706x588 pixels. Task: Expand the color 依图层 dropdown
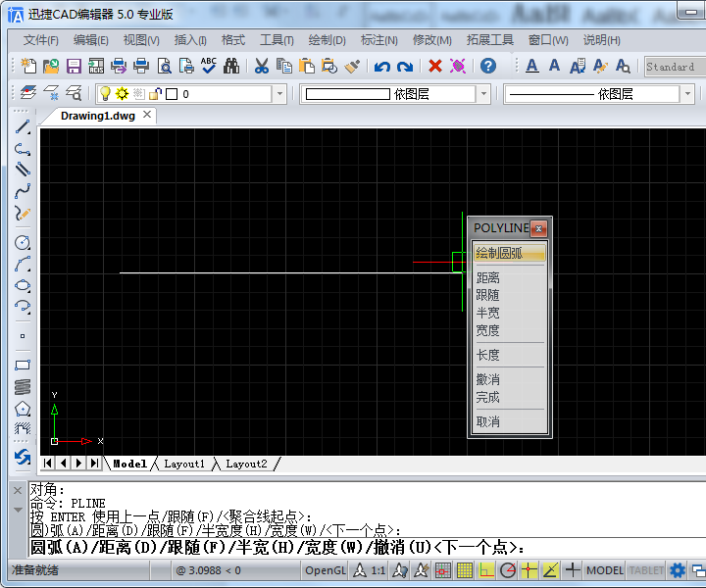point(483,93)
